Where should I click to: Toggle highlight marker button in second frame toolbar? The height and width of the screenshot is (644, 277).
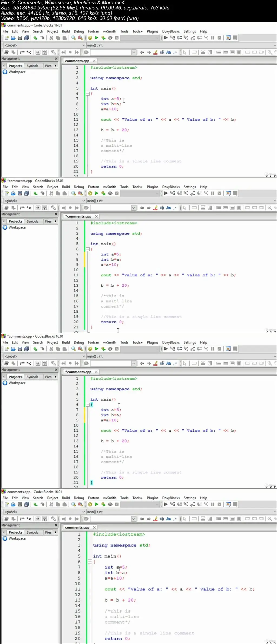(155, 208)
